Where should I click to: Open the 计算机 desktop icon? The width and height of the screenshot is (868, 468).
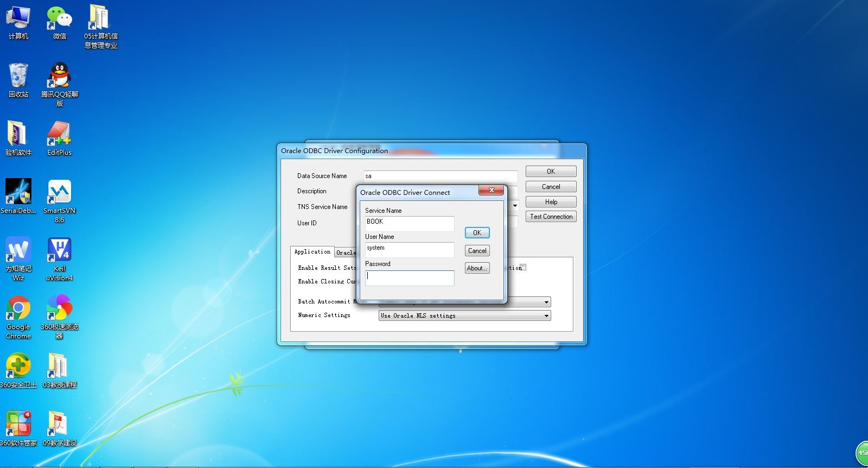tap(18, 22)
